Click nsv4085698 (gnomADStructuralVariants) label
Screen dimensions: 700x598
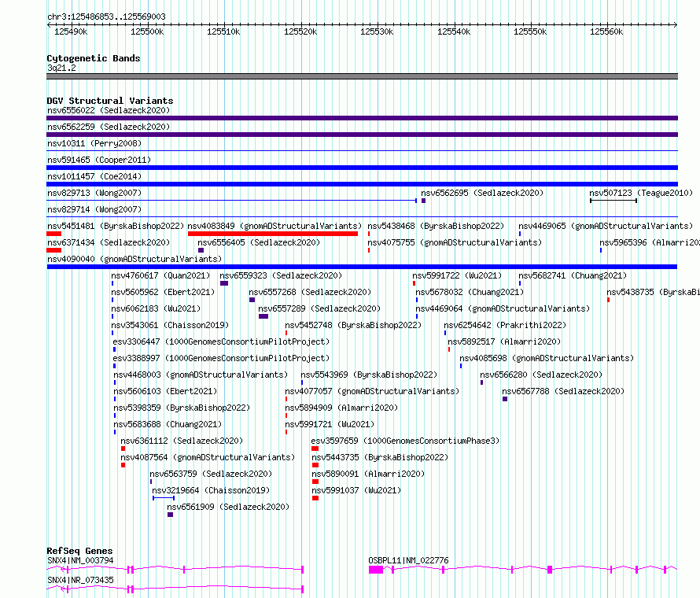pyautogui.click(x=547, y=358)
